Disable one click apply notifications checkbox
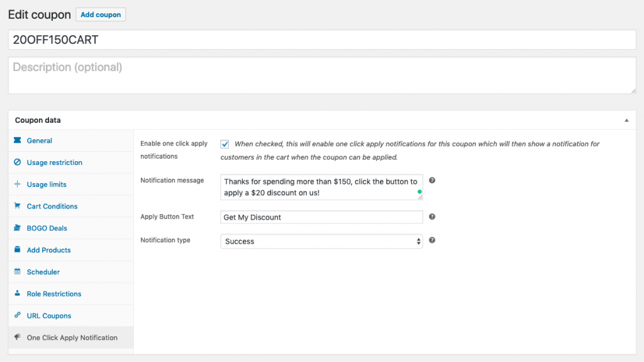 (225, 144)
